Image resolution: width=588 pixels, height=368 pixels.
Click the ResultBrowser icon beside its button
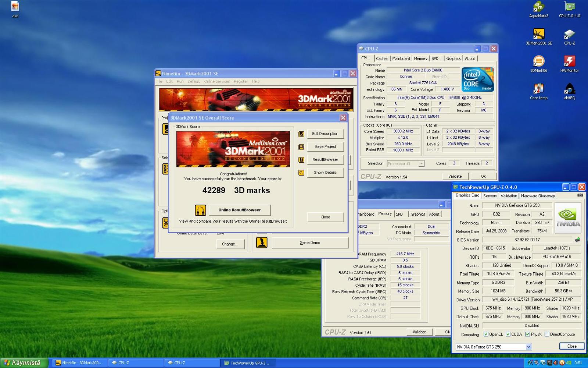click(301, 160)
